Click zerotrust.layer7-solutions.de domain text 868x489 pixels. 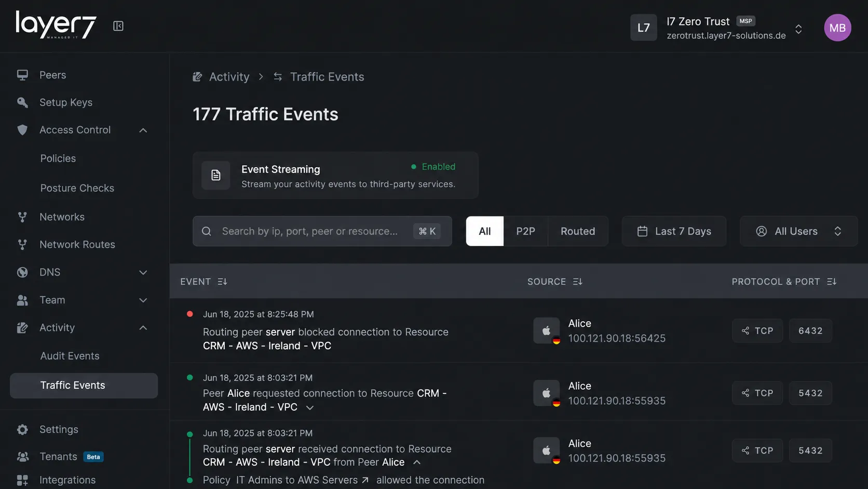(726, 36)
